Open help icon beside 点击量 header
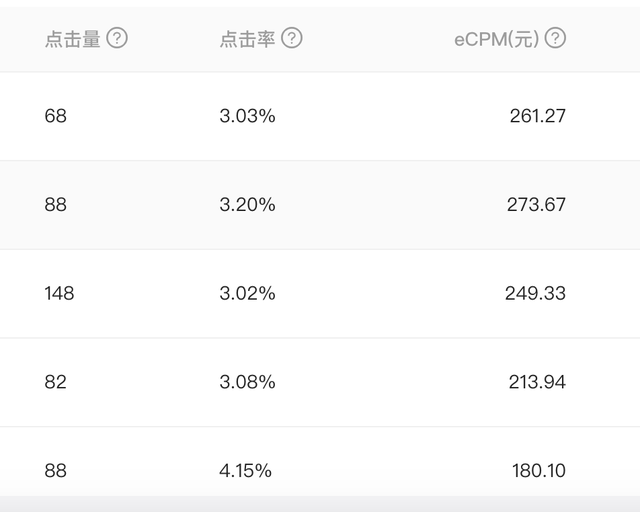640x512 pixels. click(117, 38)
